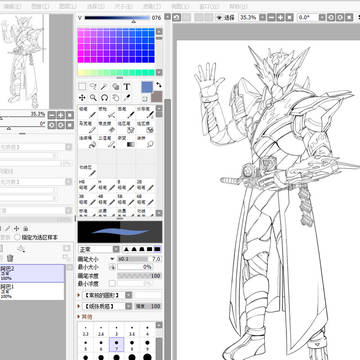
Task: Select the rotate view tool
Action: click(104, 98)
